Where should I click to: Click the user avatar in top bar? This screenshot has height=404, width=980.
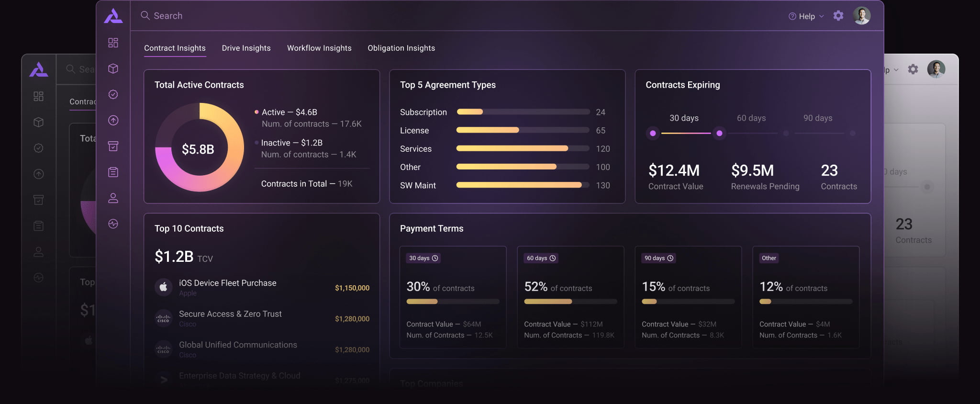(x=861, y=16)
